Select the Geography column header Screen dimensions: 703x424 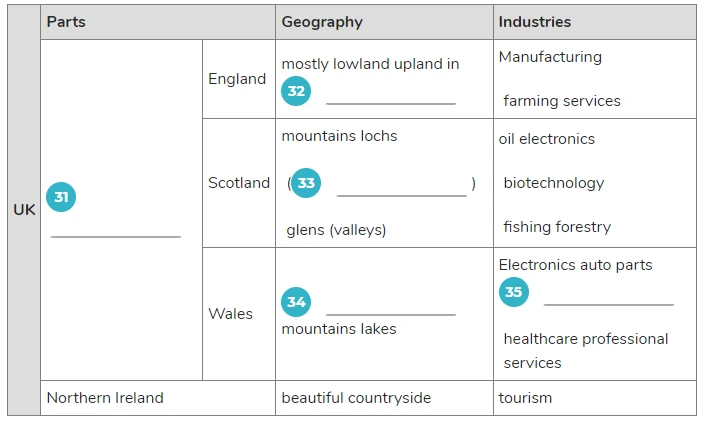click(384, 22)
